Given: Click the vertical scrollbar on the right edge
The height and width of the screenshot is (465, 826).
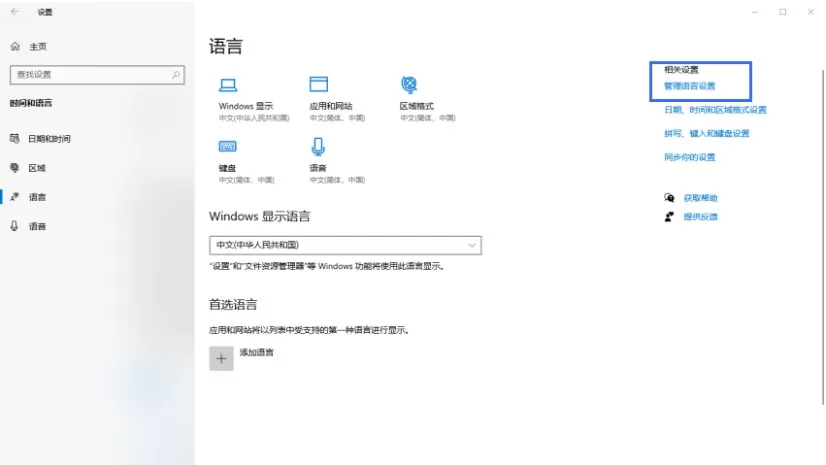Looking at the screenshot, I should [822, 237].
